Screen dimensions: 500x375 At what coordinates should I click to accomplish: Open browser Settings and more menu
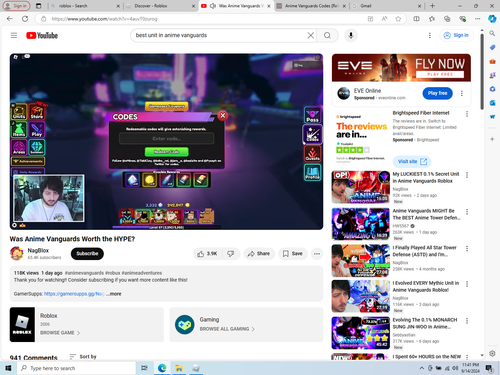(x=478, y=19)
